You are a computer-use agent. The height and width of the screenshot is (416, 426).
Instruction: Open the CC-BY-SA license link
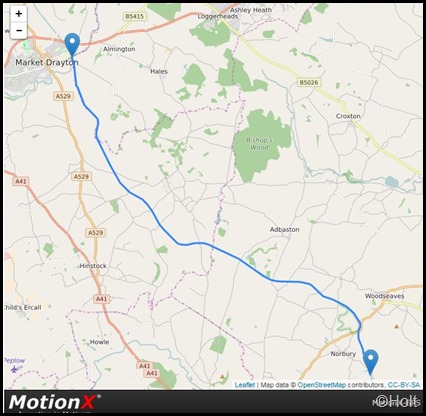coord(403,385)
